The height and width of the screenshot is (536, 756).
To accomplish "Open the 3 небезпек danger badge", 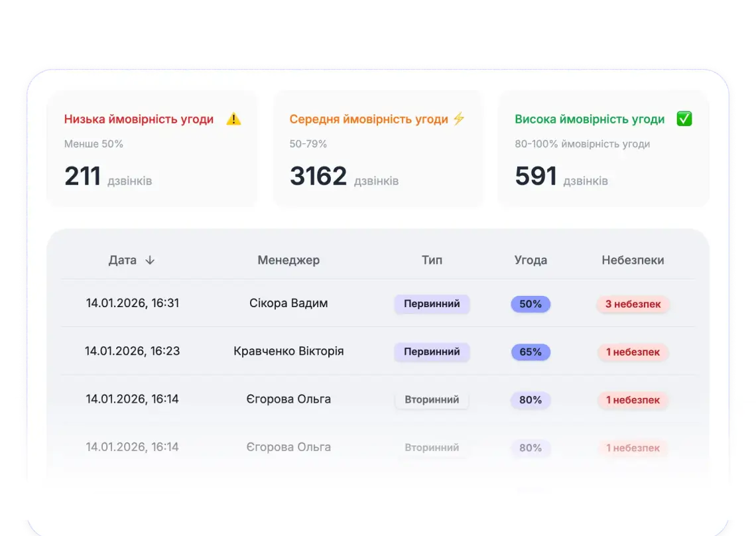I will coord(633,304).
